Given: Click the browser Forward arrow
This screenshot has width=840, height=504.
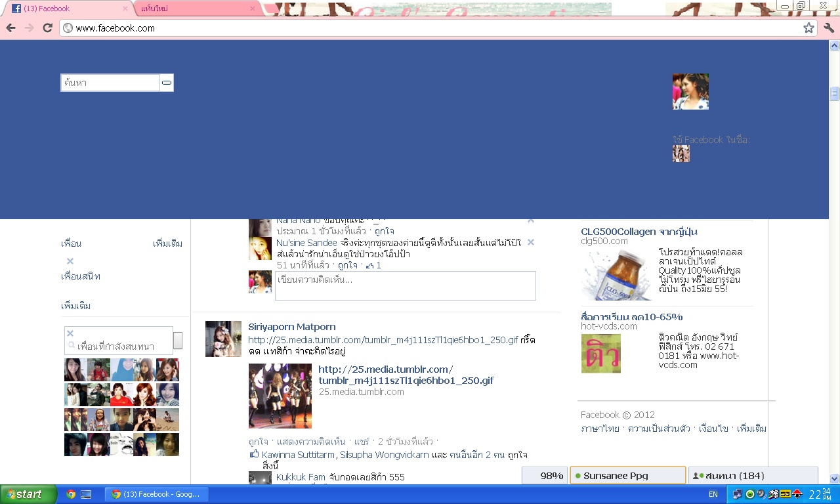Looking at the screenshot, I should [x=29, y=28].
